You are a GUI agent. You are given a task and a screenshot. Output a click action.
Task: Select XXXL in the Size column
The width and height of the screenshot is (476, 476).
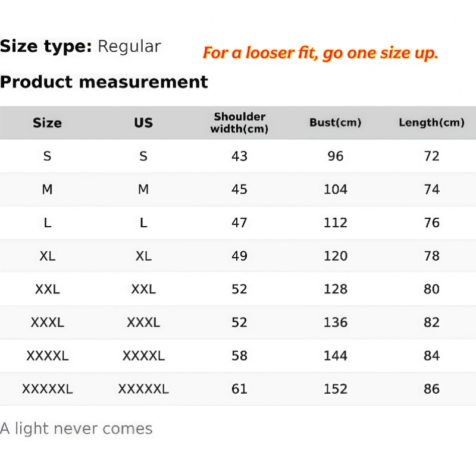coord(47,323)
